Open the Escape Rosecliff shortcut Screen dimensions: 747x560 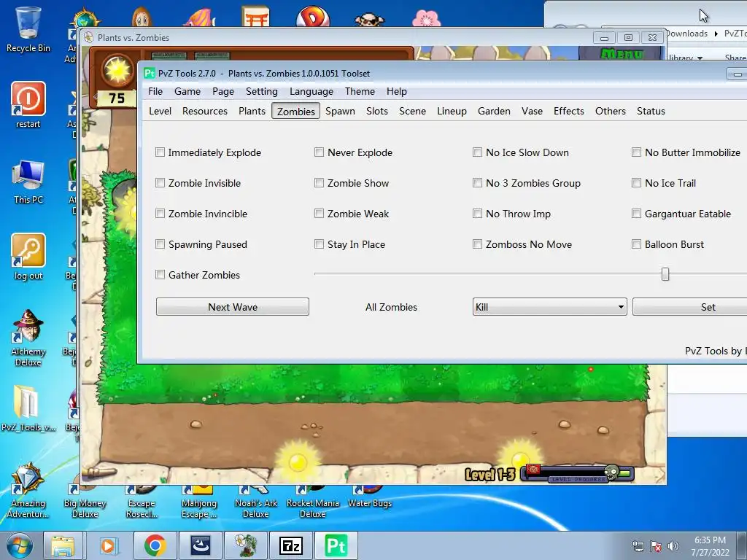click(142, 501)
